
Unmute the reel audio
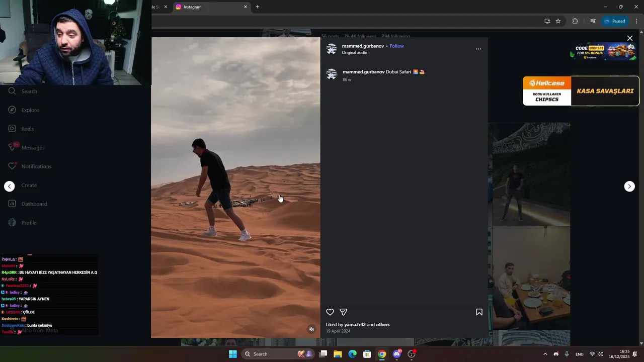311,329
